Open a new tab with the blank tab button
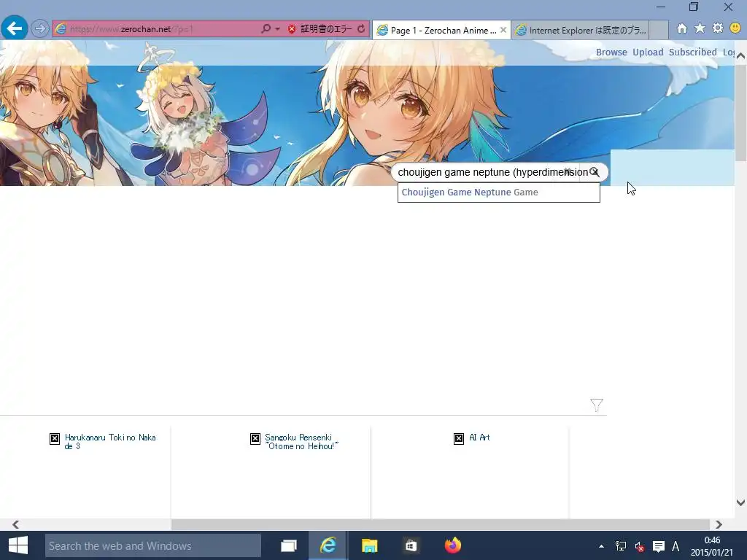 click(659, 30)
